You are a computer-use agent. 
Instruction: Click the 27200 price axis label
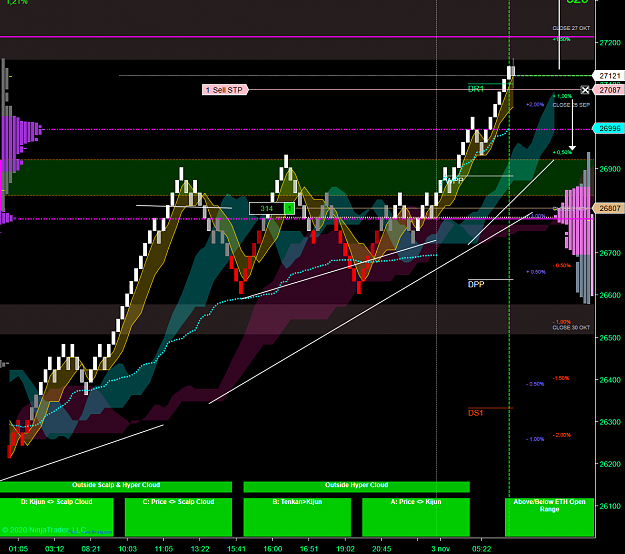610,43
